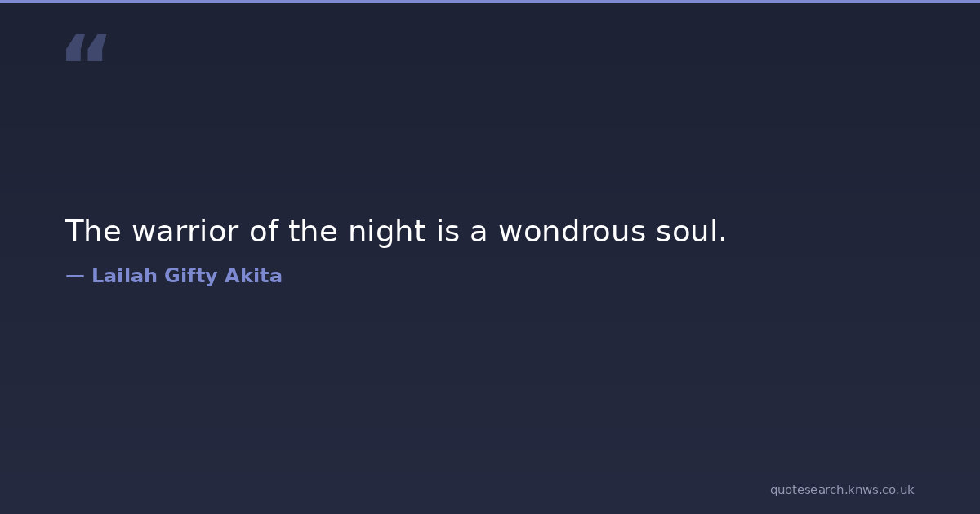Screen dimensions: 980x514
Task: Click the word "night" in the quote
Action: [x=386, y=232]
